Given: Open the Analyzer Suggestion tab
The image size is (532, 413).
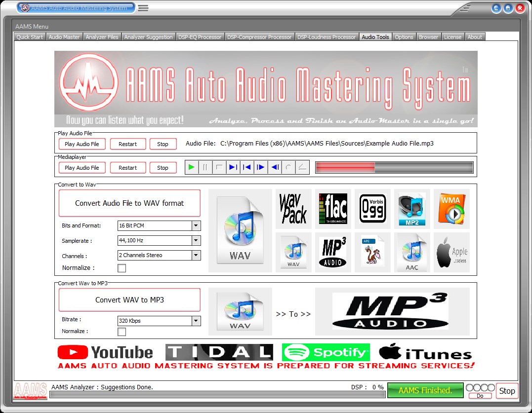Looking at the screenshot, I should point(148,36).
